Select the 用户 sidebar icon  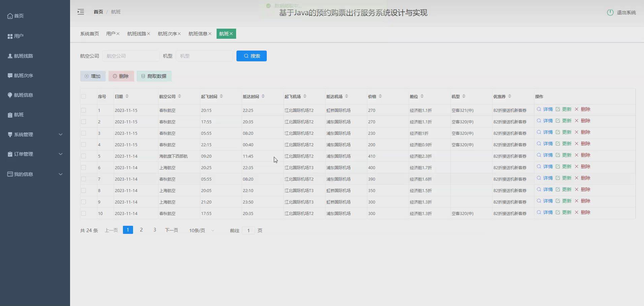(9, 36)
